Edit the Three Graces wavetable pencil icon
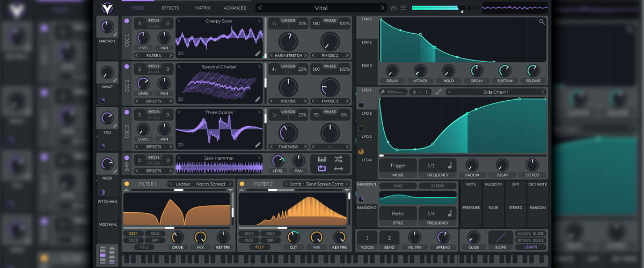 coord(258,145)
